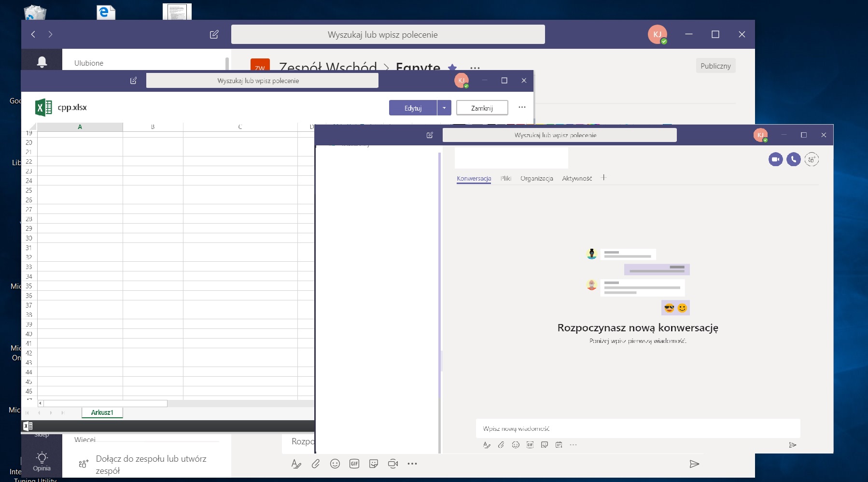Screen dimensions: 868x482
Task: Go back in the main Teams window
Action: coord(33,34)
